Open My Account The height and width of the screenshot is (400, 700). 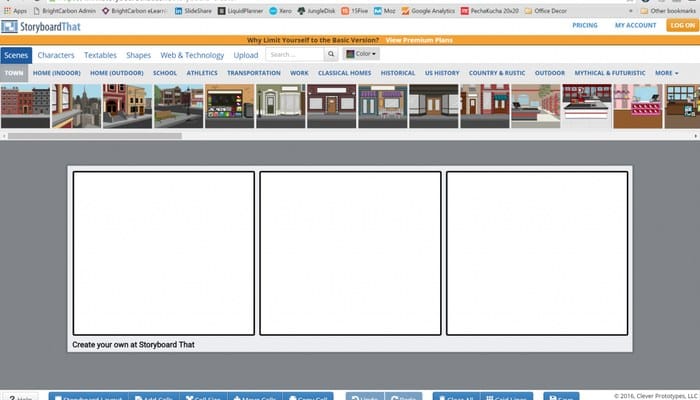(635, 25)
